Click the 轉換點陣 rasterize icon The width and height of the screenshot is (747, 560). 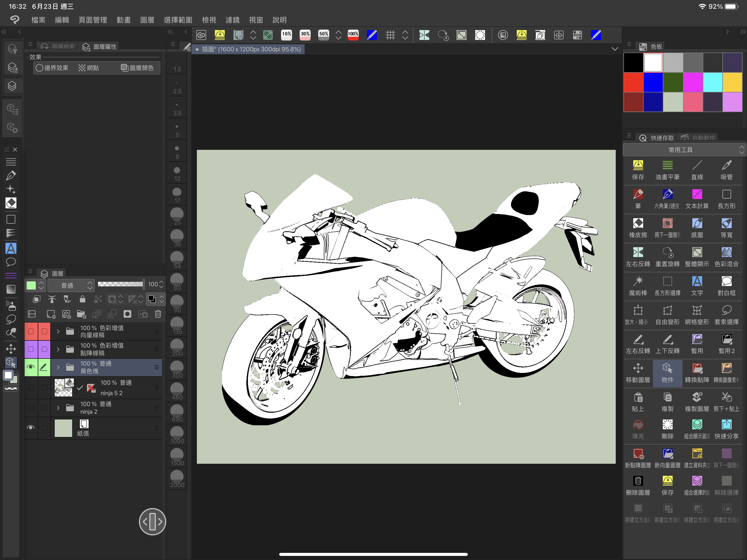[x=697, y=373]
